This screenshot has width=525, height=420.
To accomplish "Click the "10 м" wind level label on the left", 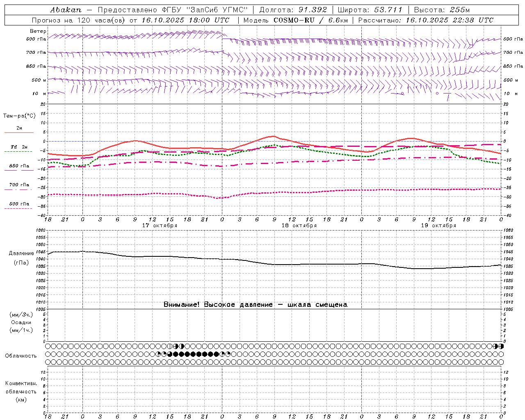I will coord(39,94).
